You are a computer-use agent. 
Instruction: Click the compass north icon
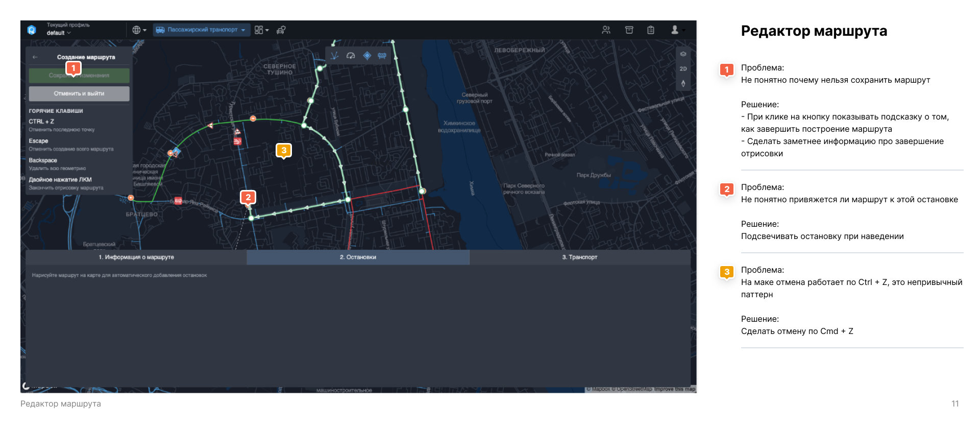point(683,83)
